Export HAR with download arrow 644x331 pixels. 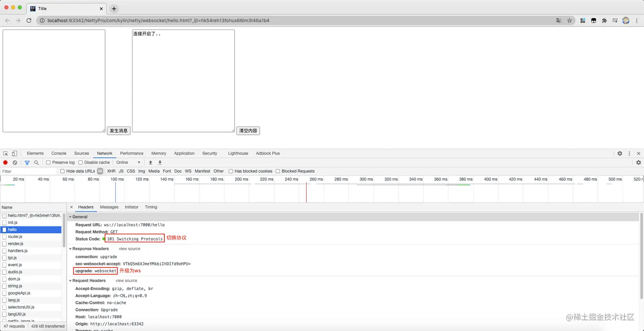click(160, 163)
